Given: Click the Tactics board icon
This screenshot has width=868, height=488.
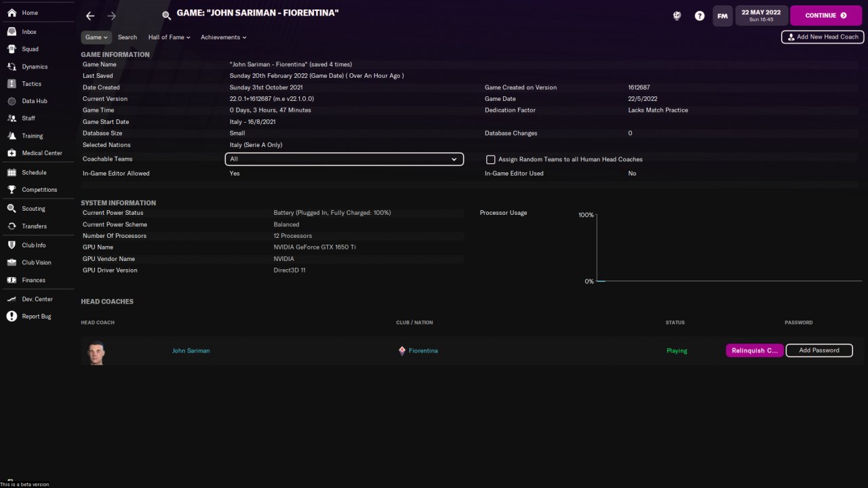Looking at the screenshot, I should click(x=12, y=84).
